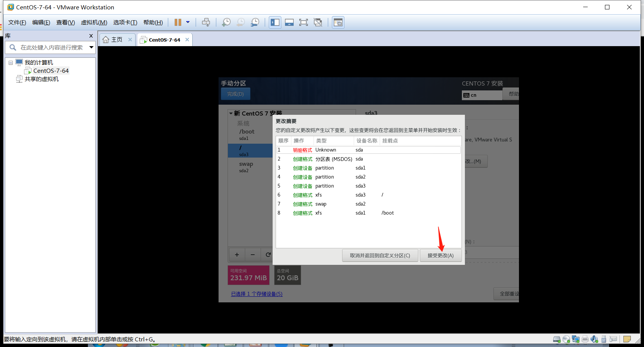Collapse the 我的计算机 tree node
The height and width of the screenshot is (347, 644).
click(11, 63)
